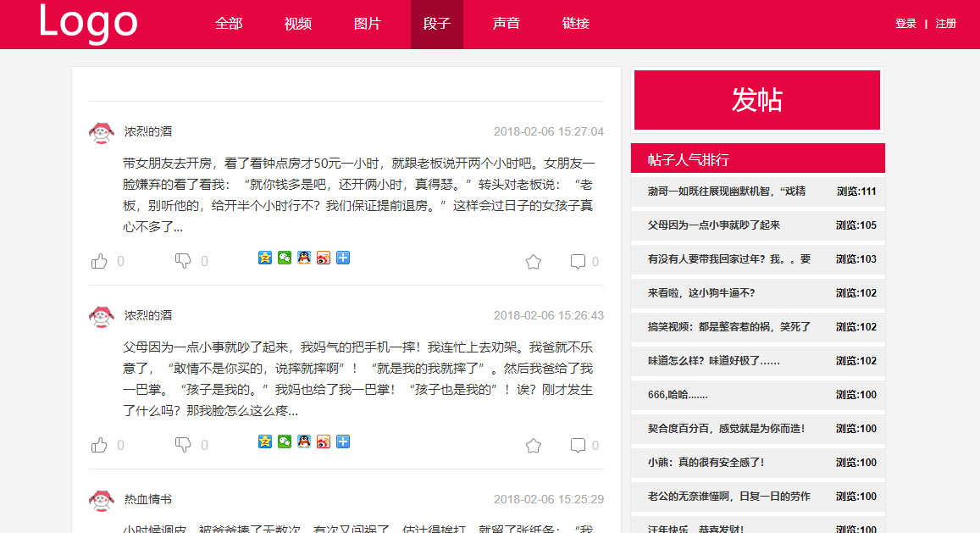Toggle thumbs-up on the second post
Image resolution: width=980 pixels, height=533 pixels.
(x=99, y=445)
